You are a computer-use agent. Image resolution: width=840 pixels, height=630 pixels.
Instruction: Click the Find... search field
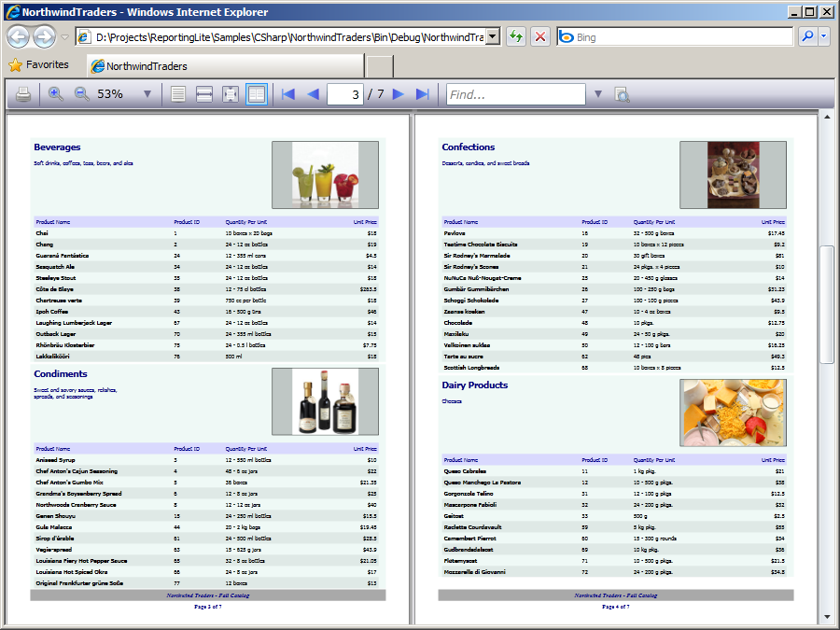(515, 94)
